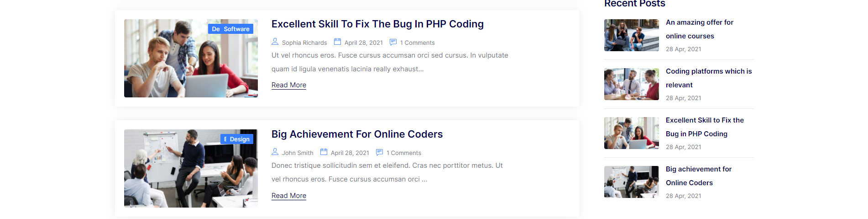Open the author link Sophia Richards
This screenshot has height=219, width=868.
click(304, 43)
